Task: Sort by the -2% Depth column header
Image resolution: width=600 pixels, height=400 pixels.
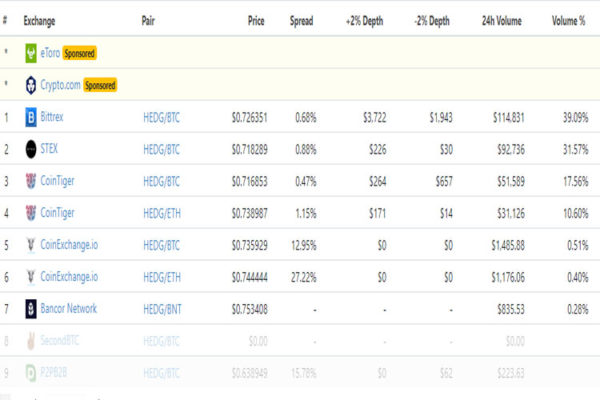Action: pos(432,21)
